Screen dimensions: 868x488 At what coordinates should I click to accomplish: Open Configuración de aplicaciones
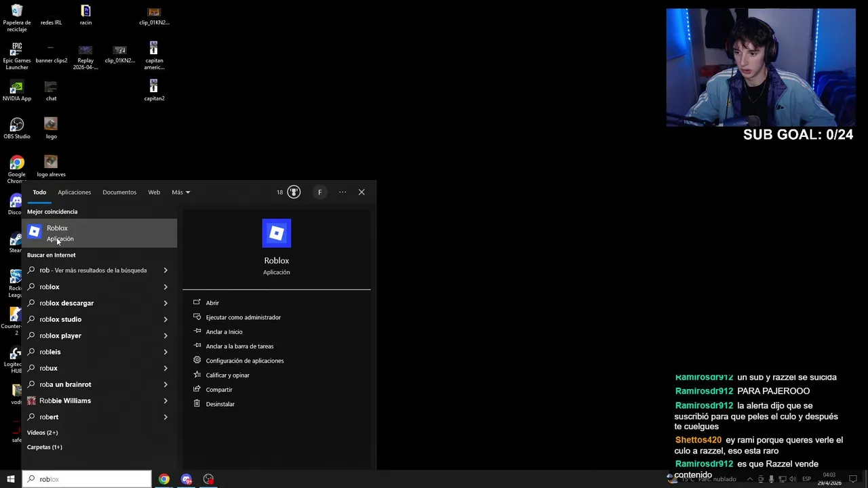click(245, 361)
